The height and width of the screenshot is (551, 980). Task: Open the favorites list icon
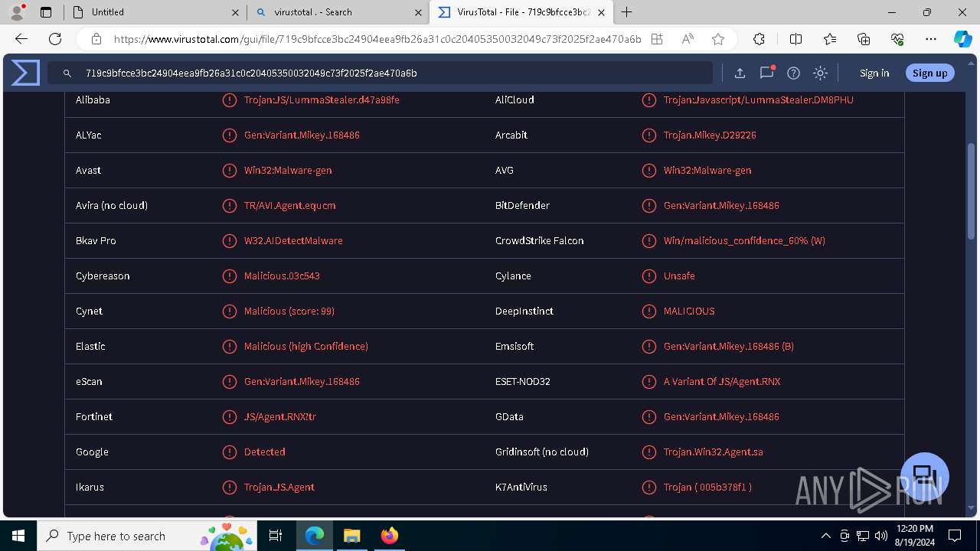coord(830,39)
